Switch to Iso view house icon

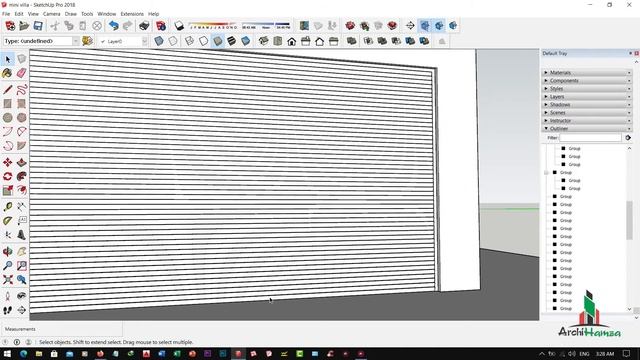click(x=263, y=41)
